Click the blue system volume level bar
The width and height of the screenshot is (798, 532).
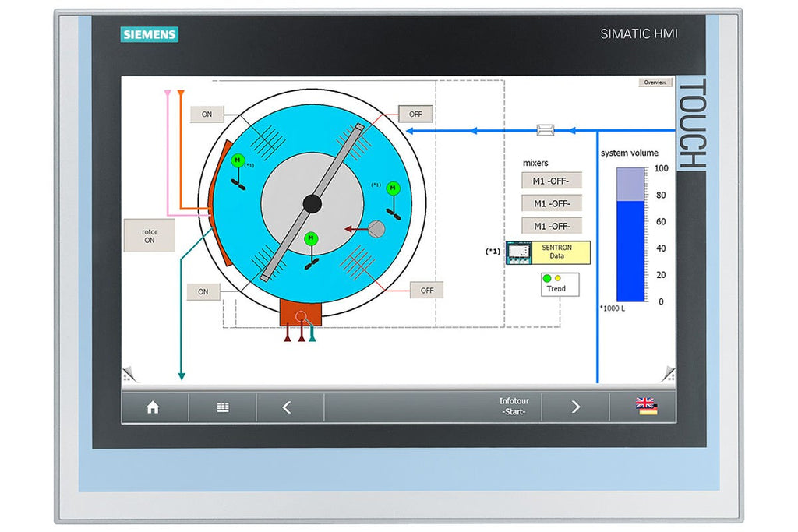tap(630, 250)
